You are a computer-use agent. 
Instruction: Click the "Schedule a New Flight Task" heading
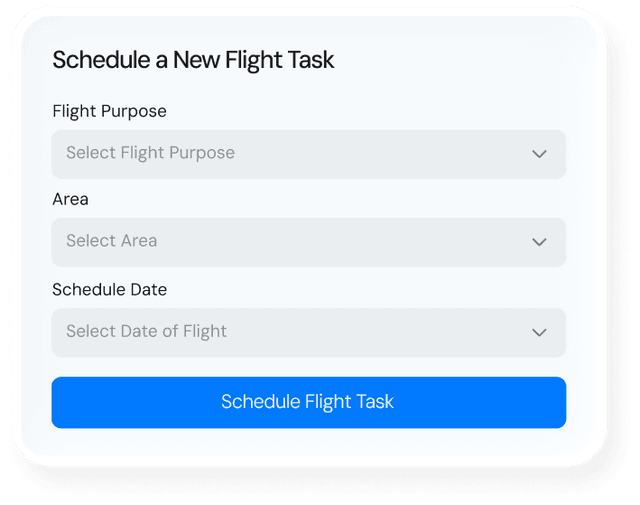click(193, 60)
